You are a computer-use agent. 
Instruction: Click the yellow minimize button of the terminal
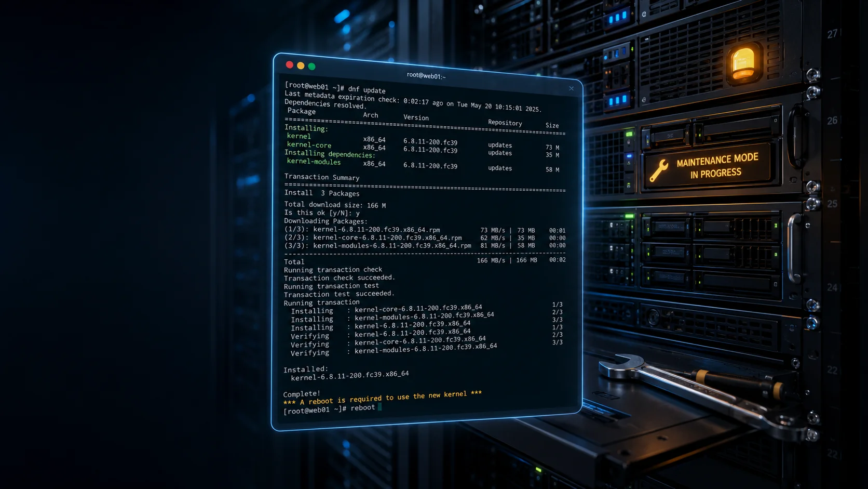point(301,65)
